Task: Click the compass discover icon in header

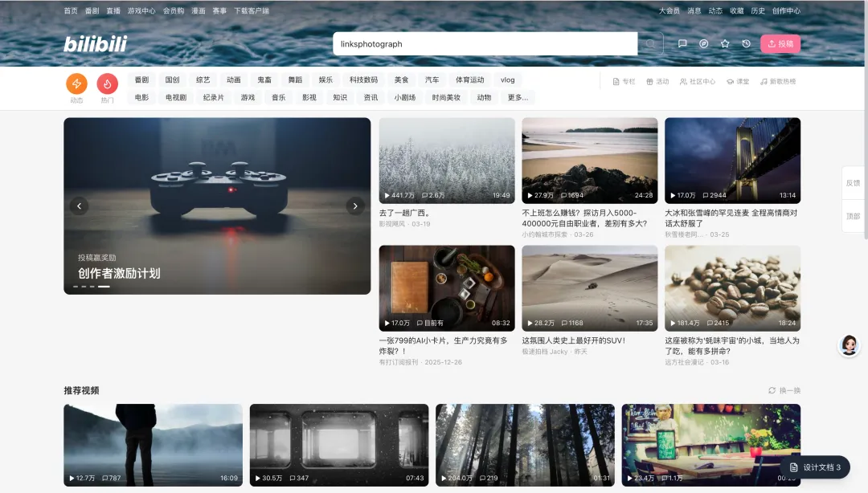Action: (x=704, y=44)
